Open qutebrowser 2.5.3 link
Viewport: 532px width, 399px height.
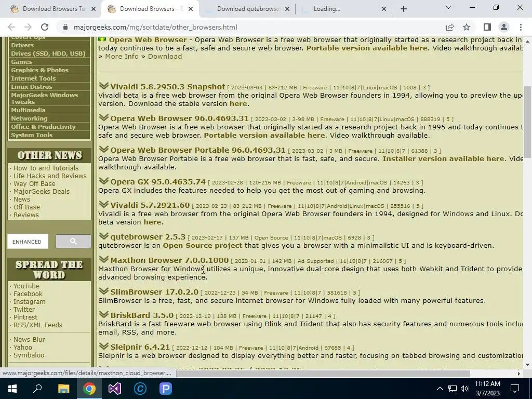148,237
